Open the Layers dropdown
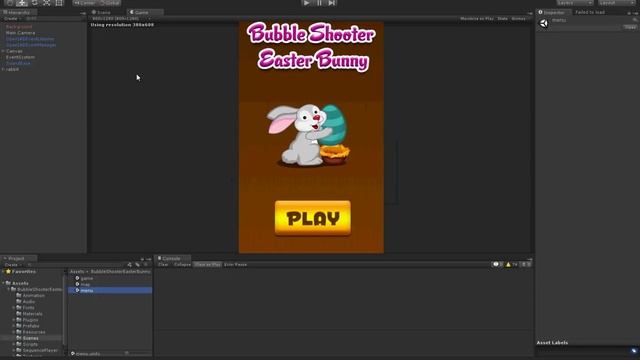The image size is (640, 360). 574,2
